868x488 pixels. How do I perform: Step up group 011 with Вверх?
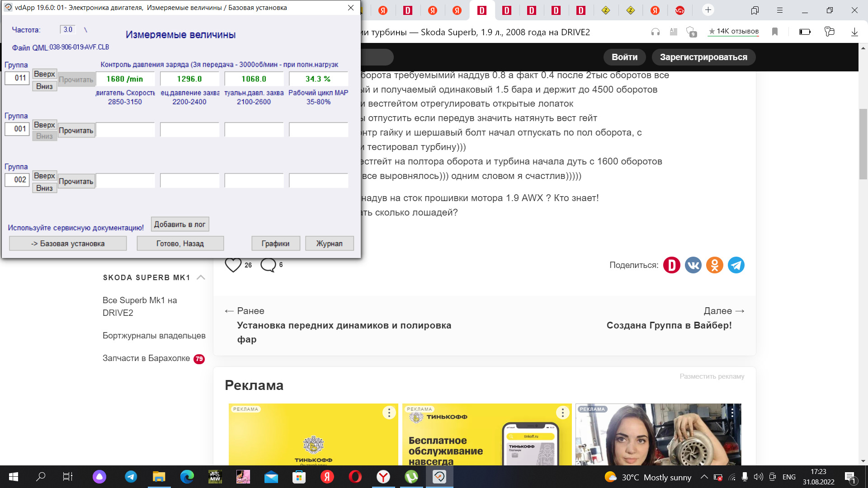(x=44, y=74)
